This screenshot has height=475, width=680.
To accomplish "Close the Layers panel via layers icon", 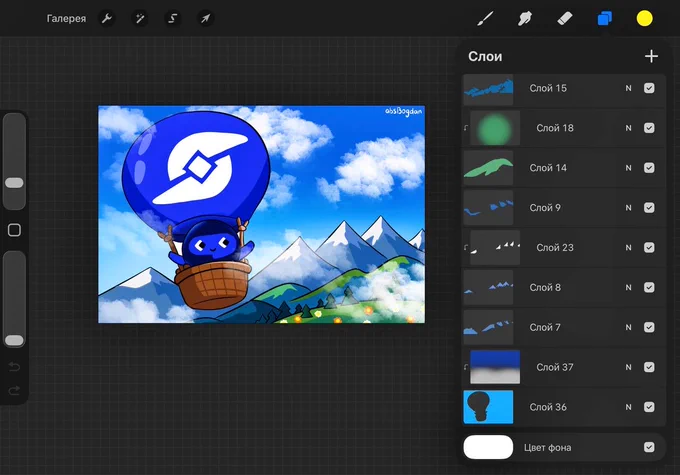I will 605,19.
